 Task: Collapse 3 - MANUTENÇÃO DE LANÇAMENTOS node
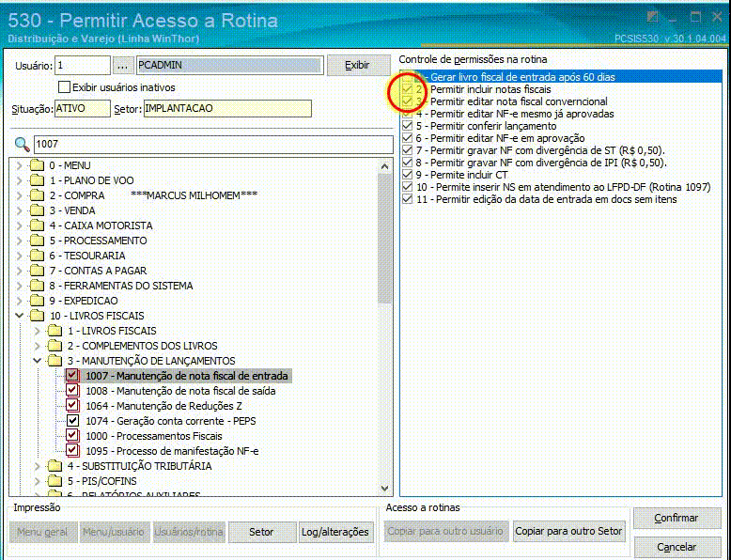point(38,361)
